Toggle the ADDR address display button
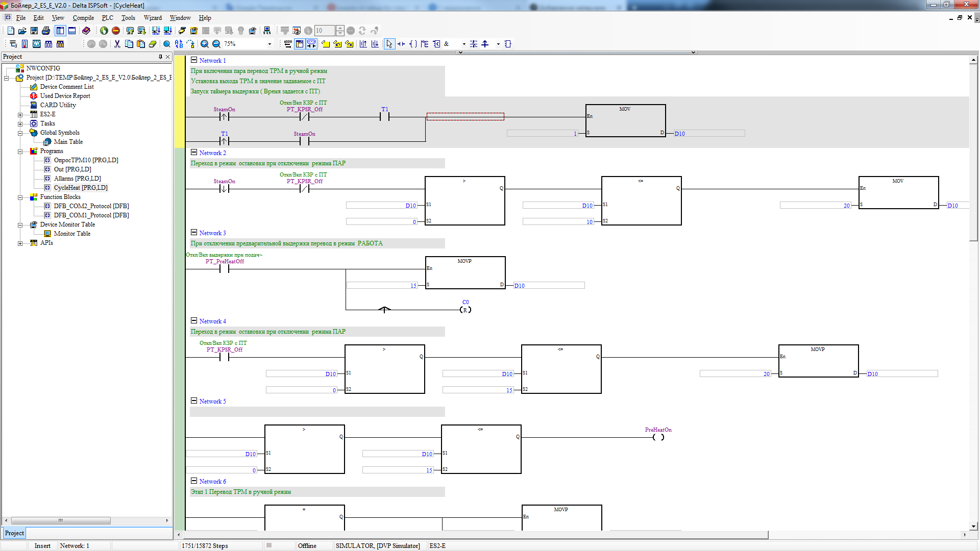The height and width of the screenshot is (551, 980). click(288, 44)
